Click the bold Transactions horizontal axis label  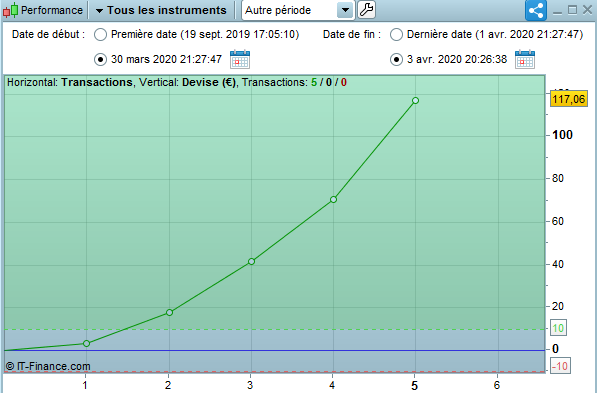point(97,82)
